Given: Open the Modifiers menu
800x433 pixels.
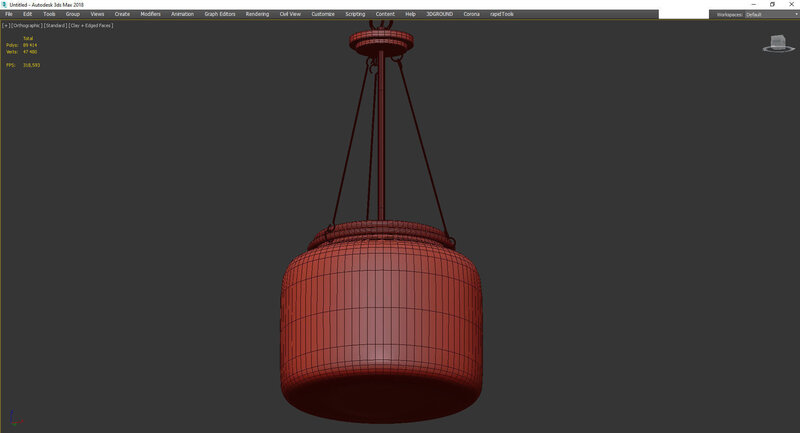Looking at the screenshot, I should pos(150,15).
